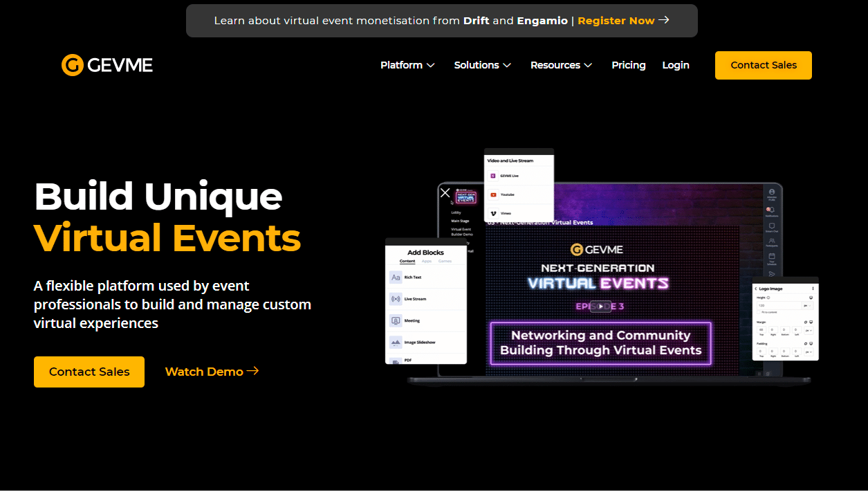This screenshot has width=868, height=492.
Task: Click the Image Slideshow block icon
Action: point(396,343)
